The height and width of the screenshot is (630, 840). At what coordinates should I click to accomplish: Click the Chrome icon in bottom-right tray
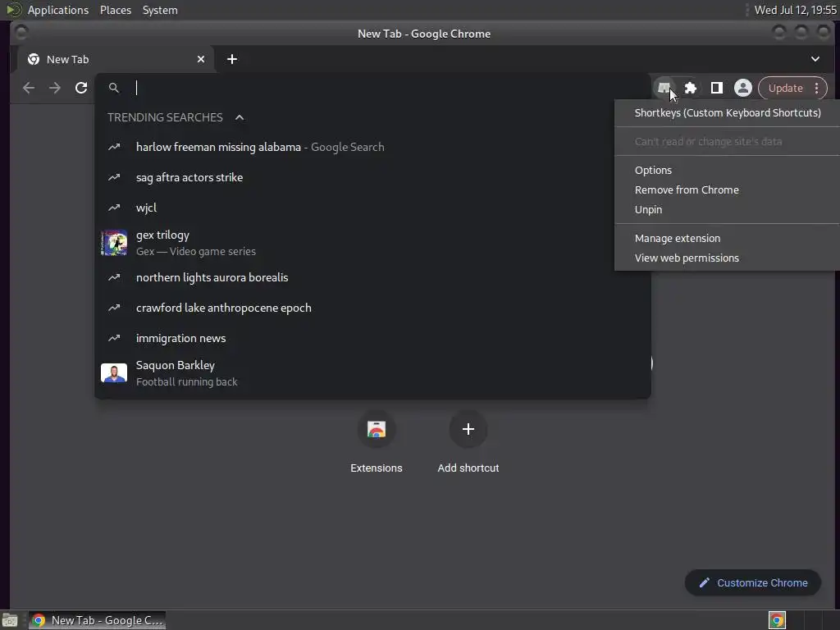777,620
